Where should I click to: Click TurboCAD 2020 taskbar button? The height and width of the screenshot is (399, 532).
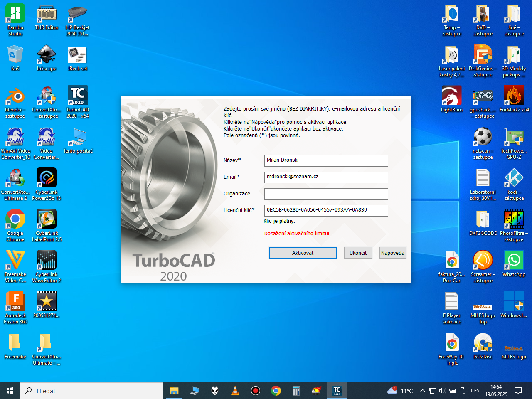[x=337, y=391]
